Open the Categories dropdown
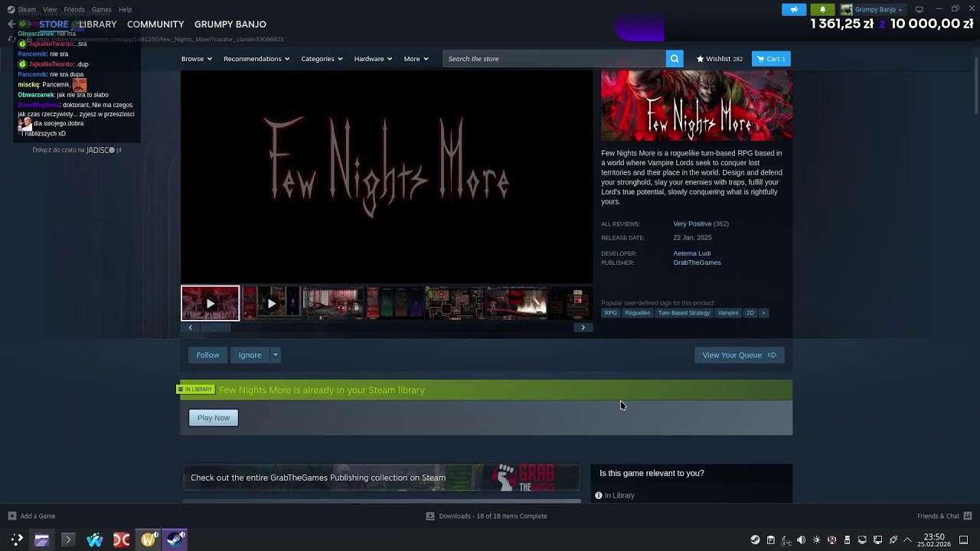This screenshot has height=551, width=980. coord(322,59)
